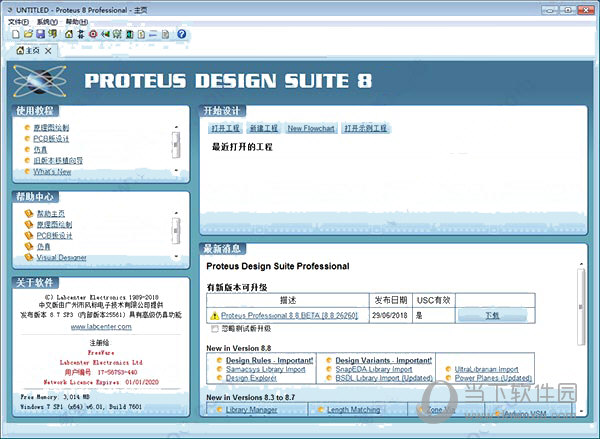Open PCB板设计 in the help center
The height and width of the screenshot is (439, 600).
[x=54, y=235]
